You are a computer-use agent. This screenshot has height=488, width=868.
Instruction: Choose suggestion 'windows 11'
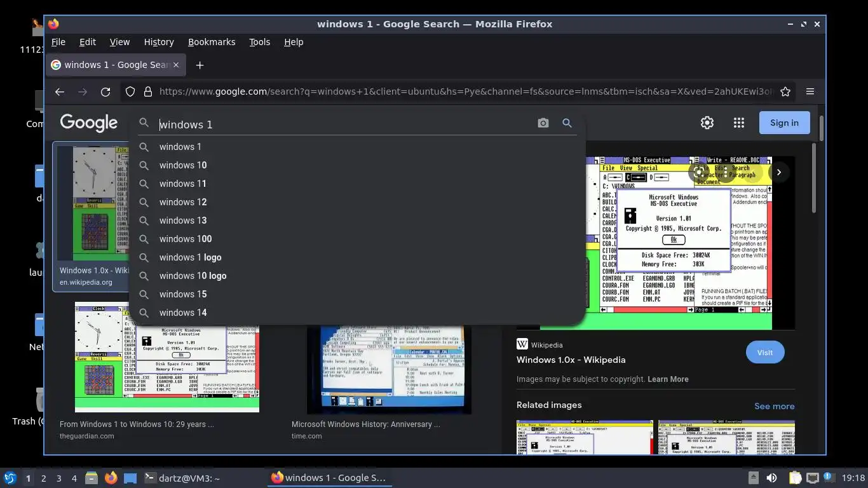[357, 184]
